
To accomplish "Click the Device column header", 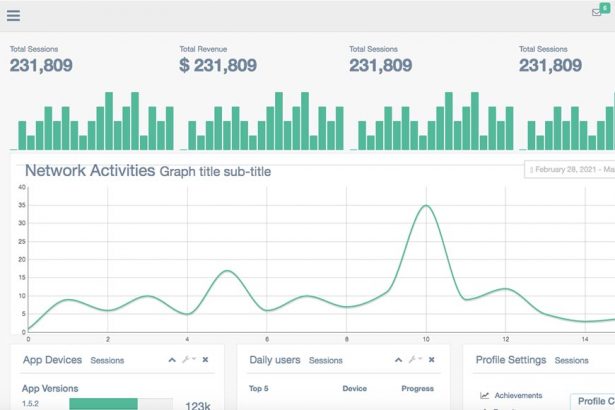I will [354, 389].
